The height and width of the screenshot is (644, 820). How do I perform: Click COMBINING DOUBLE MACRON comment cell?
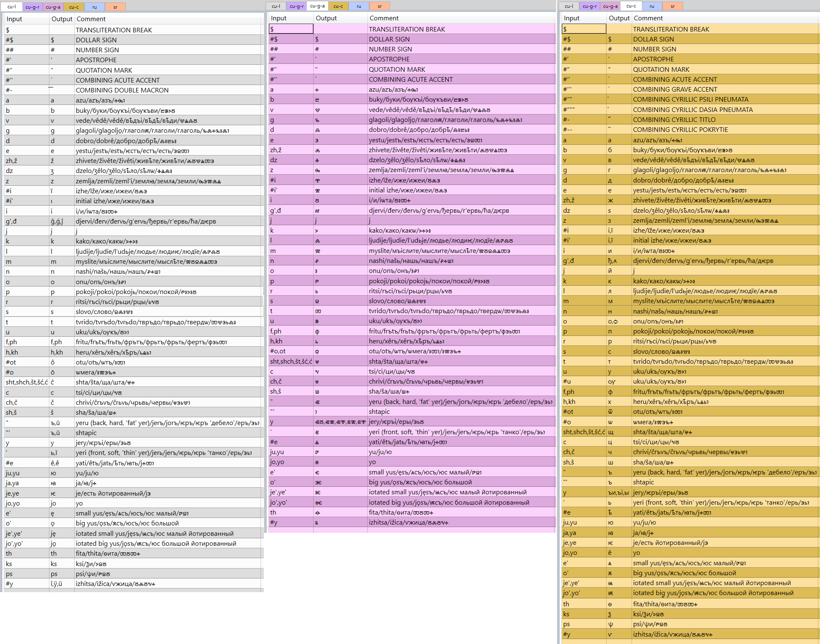(122, 90)
